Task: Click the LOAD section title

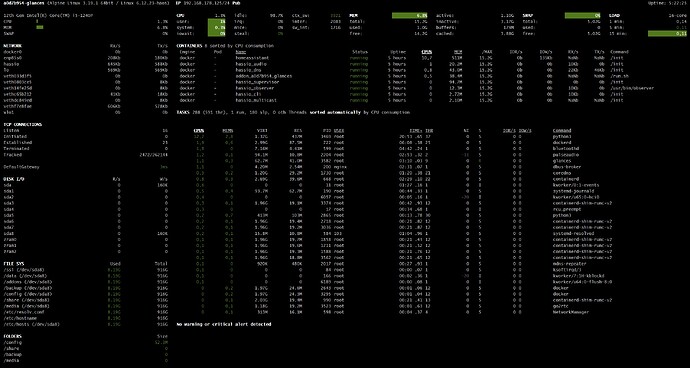Action: [x=615, y=15]
